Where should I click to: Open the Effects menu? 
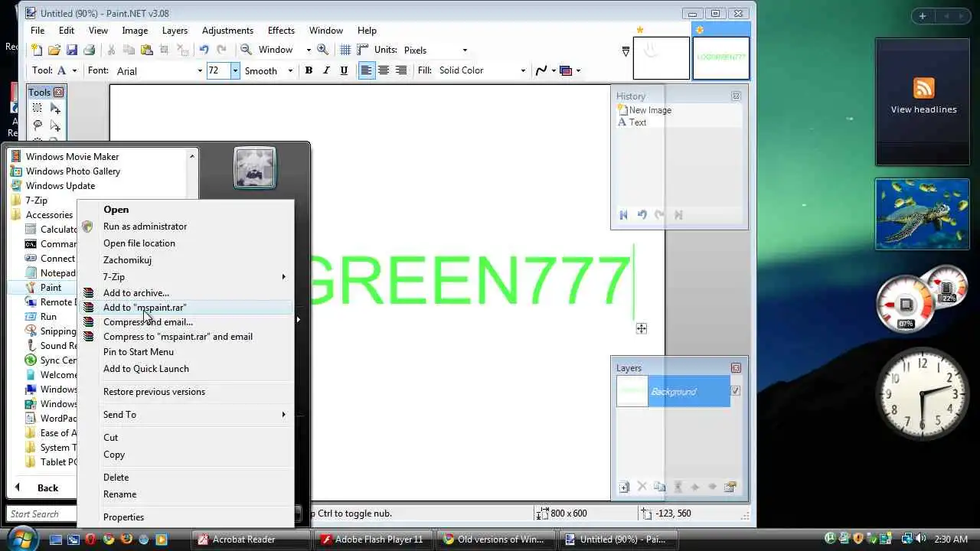click(x=281, y=31)
